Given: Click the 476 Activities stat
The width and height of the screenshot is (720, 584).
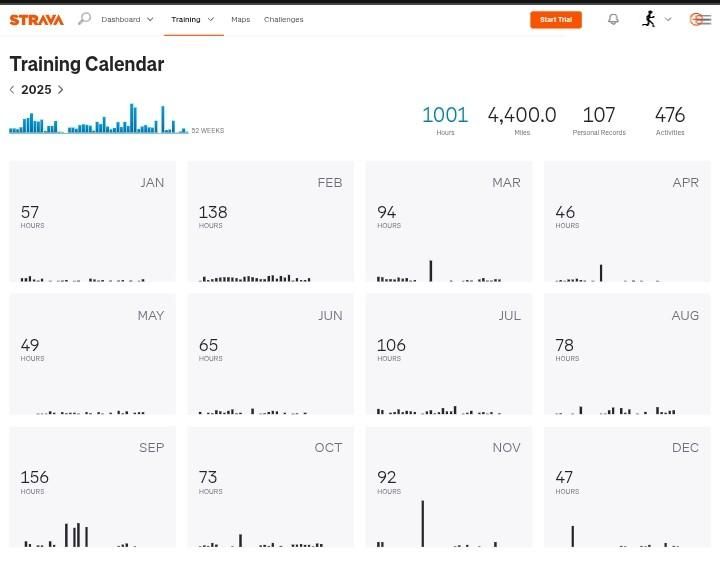Looking at the screenshot, I should coord(670,119).
